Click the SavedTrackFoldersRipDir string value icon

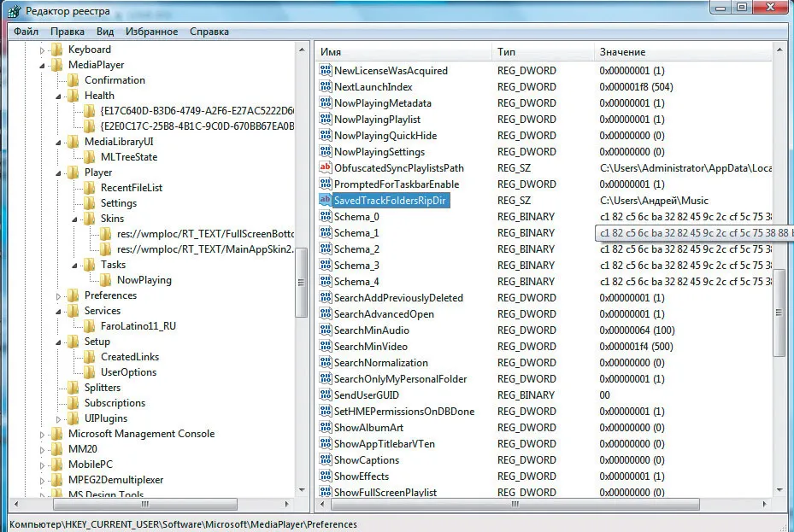point(325,200)
